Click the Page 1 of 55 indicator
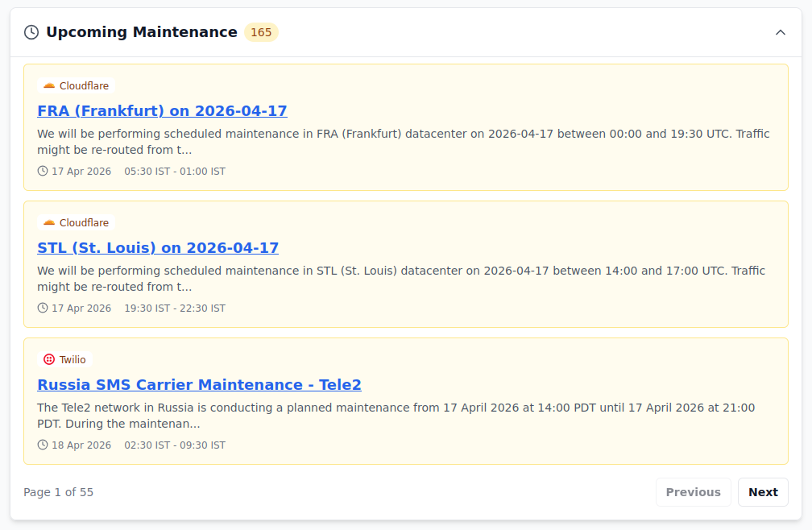Viewport: 812px width, 530px height. point(58,492)
